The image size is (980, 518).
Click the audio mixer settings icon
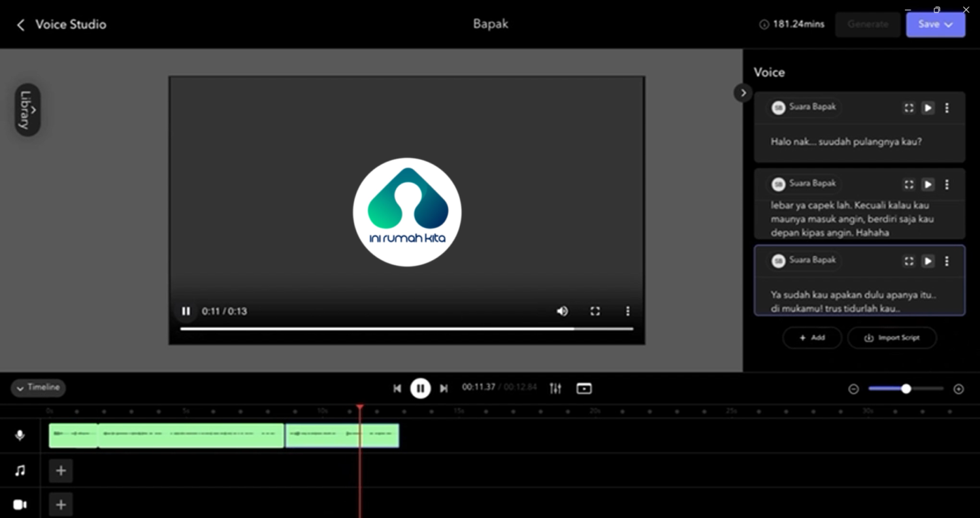click(x=555, y=389)
